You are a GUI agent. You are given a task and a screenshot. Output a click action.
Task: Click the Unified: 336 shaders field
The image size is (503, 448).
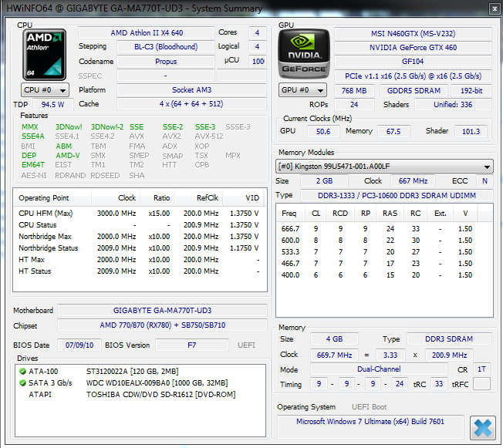(453, 105)
